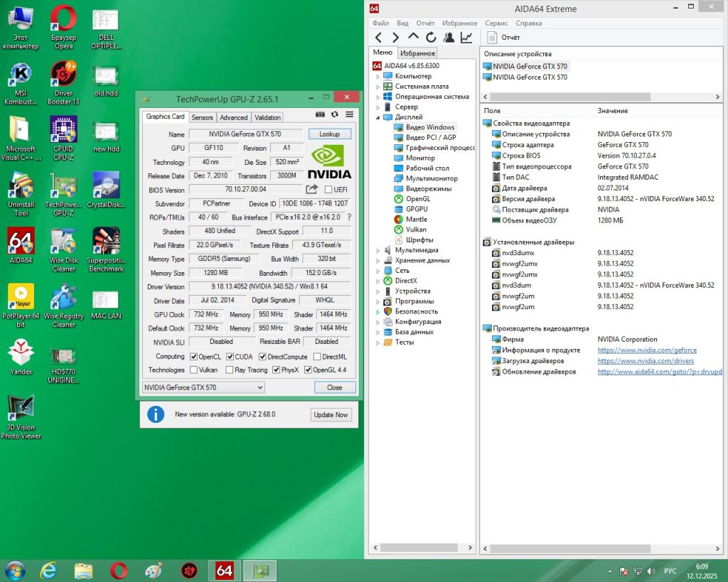Click the AIDA64 graph chart toolbar icon

[466, 38]
